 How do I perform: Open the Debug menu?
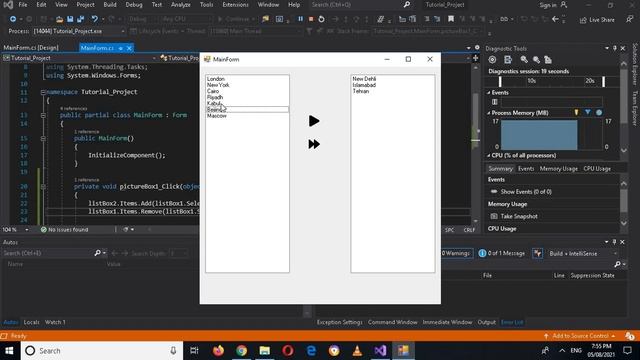click(134, 5)
